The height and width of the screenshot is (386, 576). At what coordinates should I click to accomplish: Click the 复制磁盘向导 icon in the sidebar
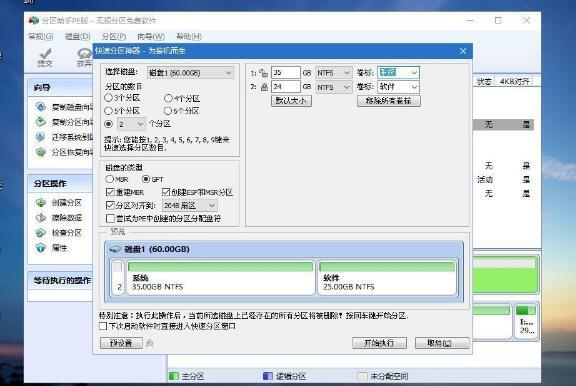[40, 107]
